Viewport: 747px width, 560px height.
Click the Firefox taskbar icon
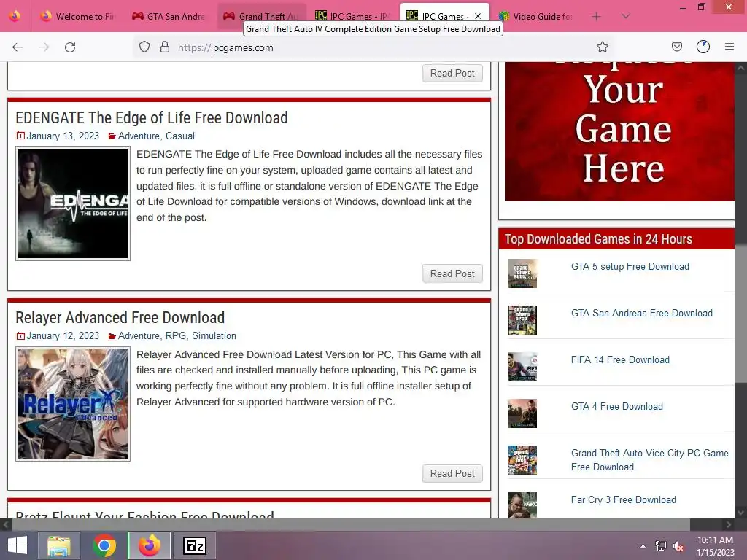pos(150,545)
